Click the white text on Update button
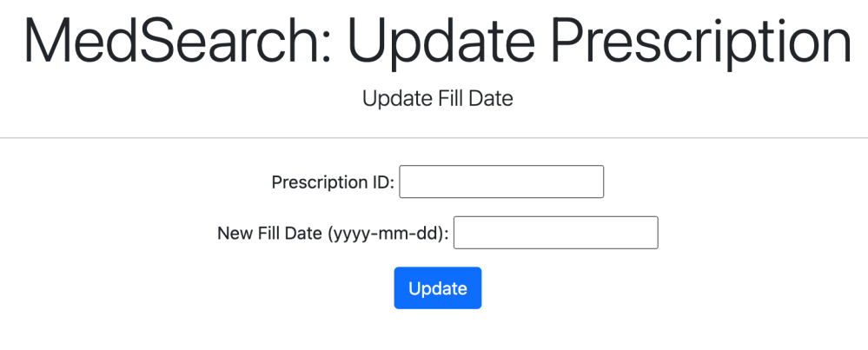868x350 pixels. (x=438, y=288)
